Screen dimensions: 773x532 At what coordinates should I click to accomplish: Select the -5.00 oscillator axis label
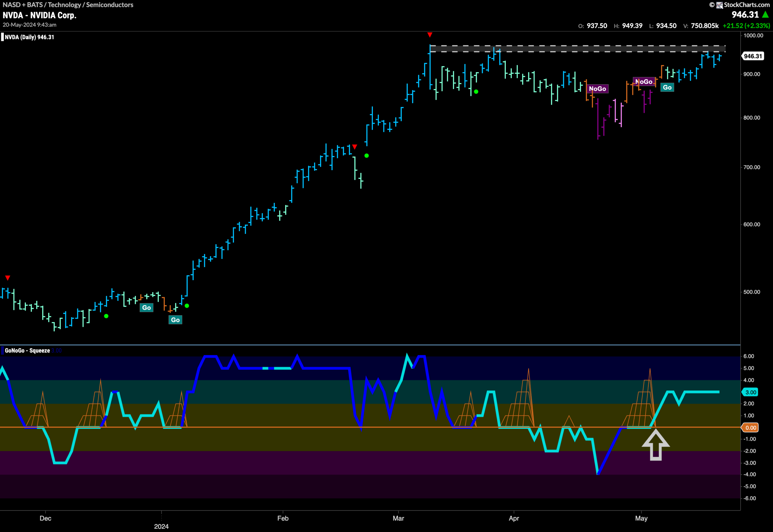(750, 486)
